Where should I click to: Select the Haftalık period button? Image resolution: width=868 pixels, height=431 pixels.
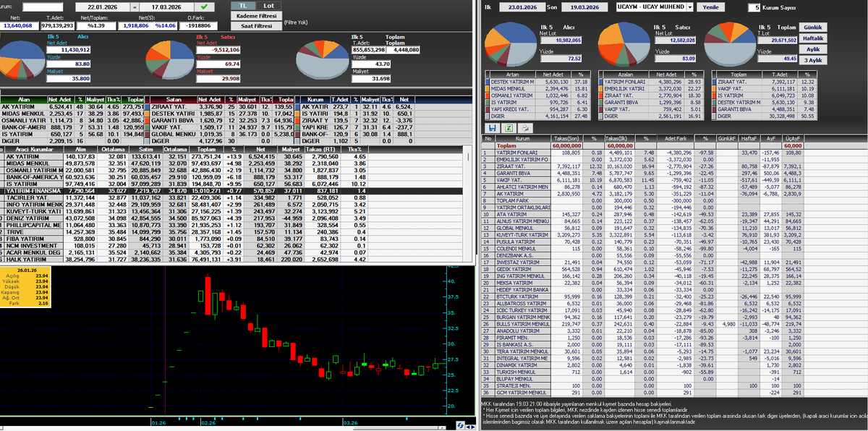coord(813,38)
